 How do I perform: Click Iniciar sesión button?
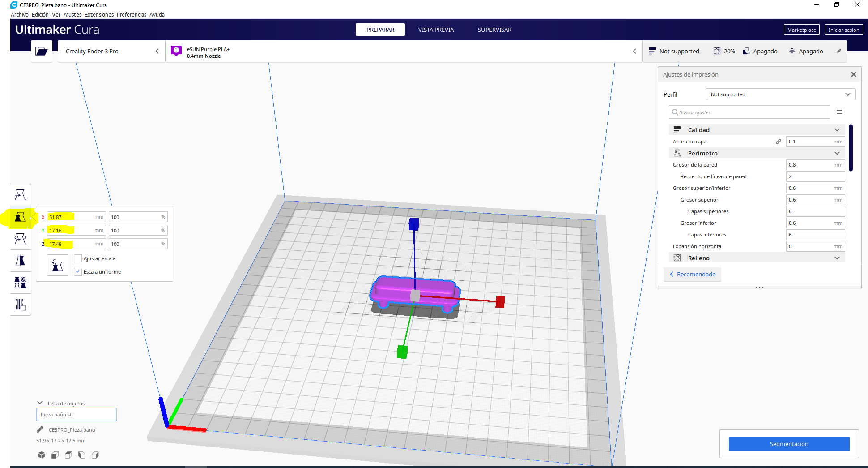(x=843, y=30)
